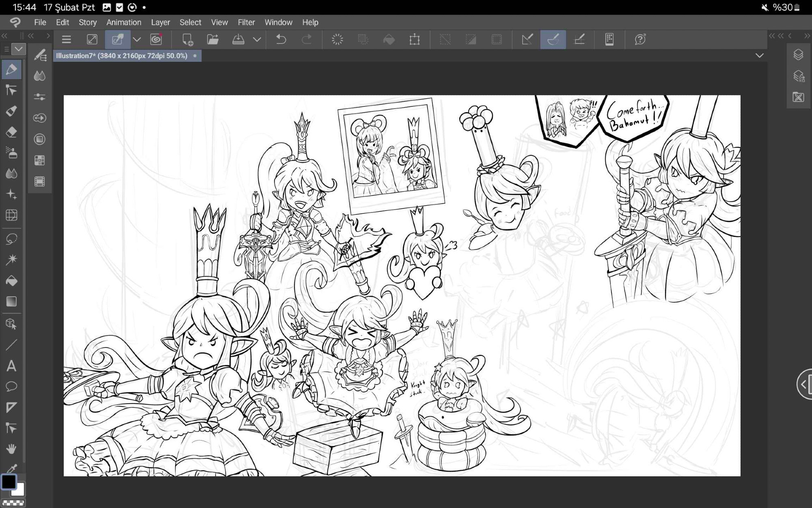The height and width of the screenshot is (508, 812).
Task: Click the Undo button
Action: 281,39
